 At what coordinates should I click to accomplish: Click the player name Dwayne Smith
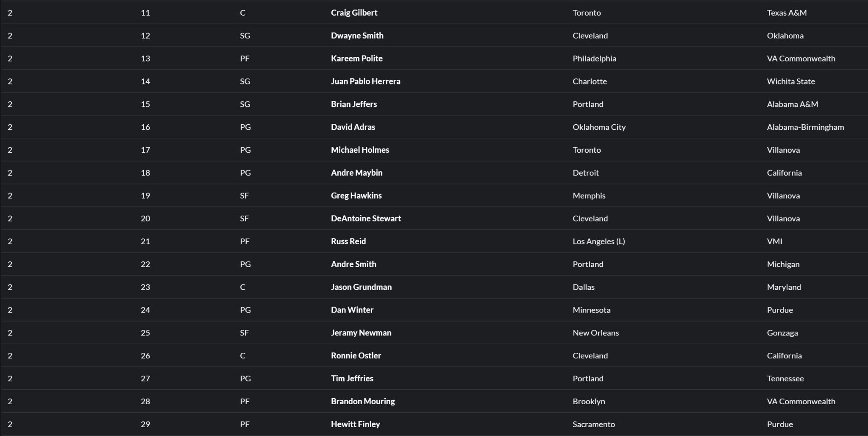click(x=357, y=36)
